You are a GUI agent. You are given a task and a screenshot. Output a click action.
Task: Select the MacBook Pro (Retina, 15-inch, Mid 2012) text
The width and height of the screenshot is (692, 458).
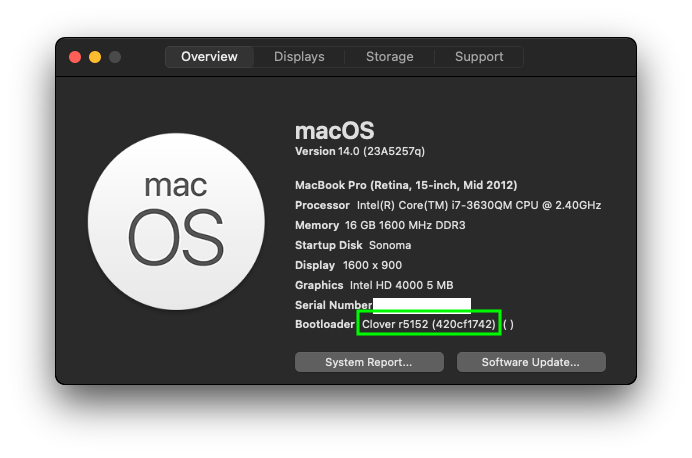pyautogui.click(x=406, y=185)
